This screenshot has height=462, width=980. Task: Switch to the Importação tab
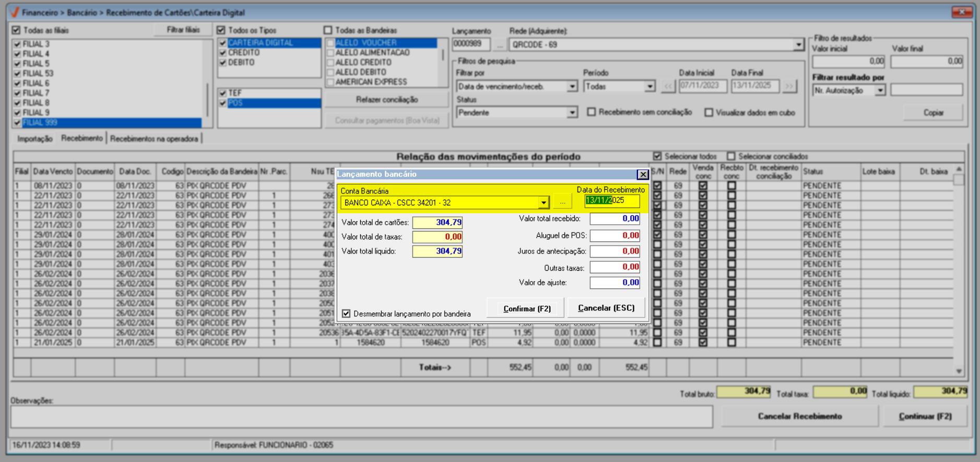coord(35,138)
